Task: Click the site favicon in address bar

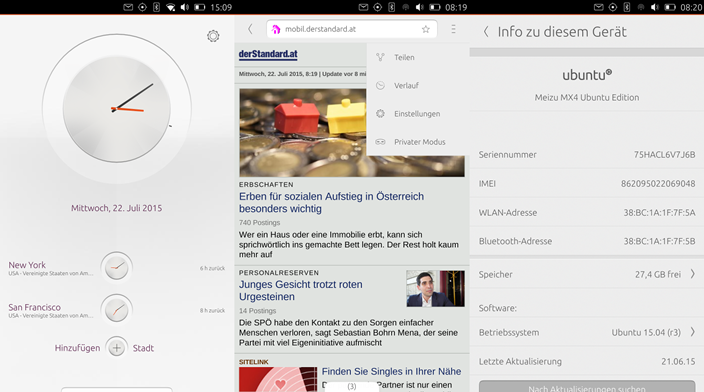Action: point(276,29)
